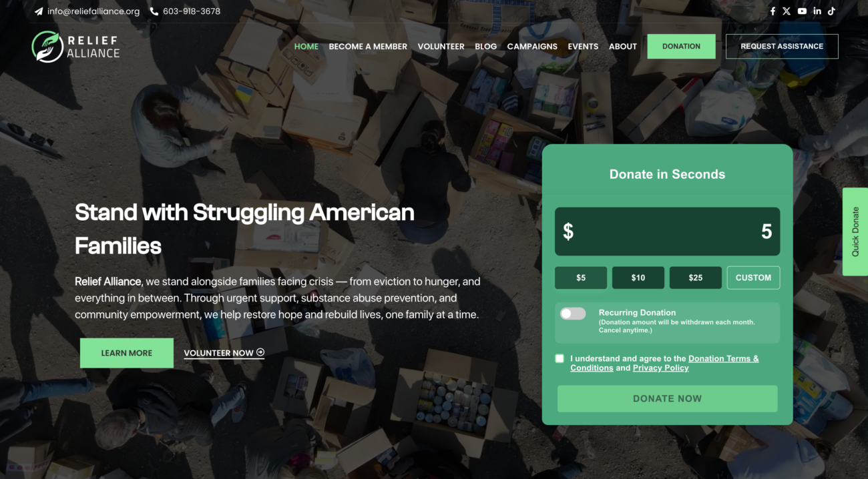This screenshot has width=868, height=479.
Task: Open the X (Twitter) social icon
Action: 787,11
